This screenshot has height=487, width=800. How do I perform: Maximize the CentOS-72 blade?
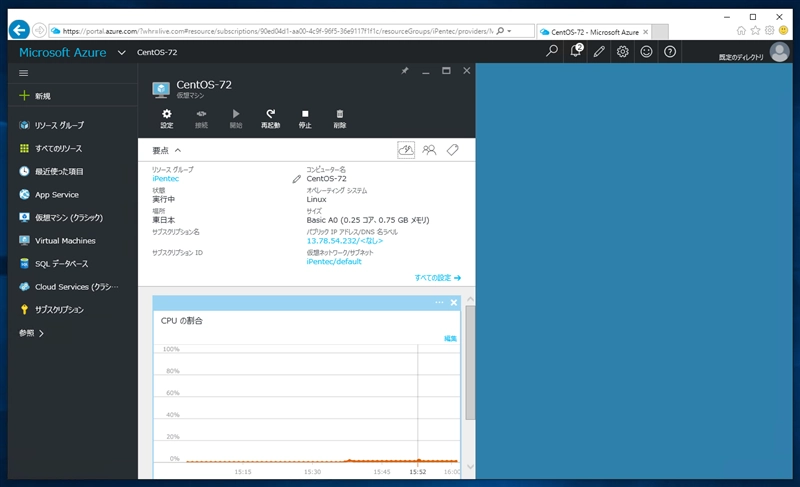point(446,70)
